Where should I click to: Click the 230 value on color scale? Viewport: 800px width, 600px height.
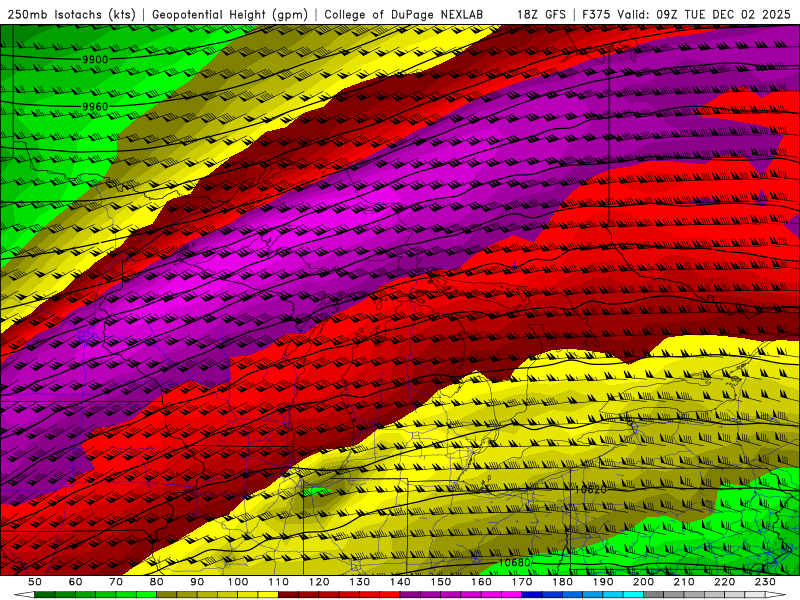(765, 582)
